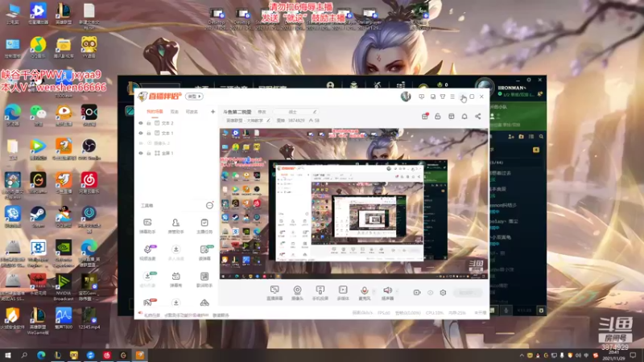Click the Windows Start button
The width and height of the screenshot is (644, 362).
7,355
